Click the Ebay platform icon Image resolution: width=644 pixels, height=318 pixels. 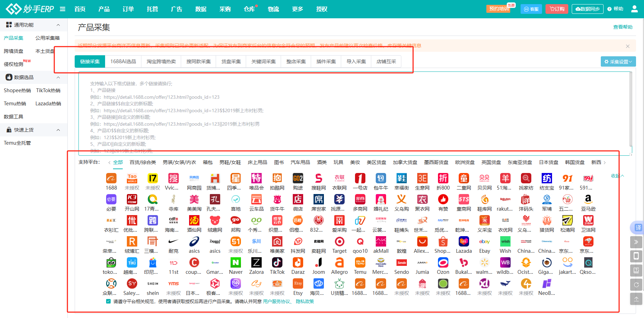pyautogui.click(x=484, y=242)
